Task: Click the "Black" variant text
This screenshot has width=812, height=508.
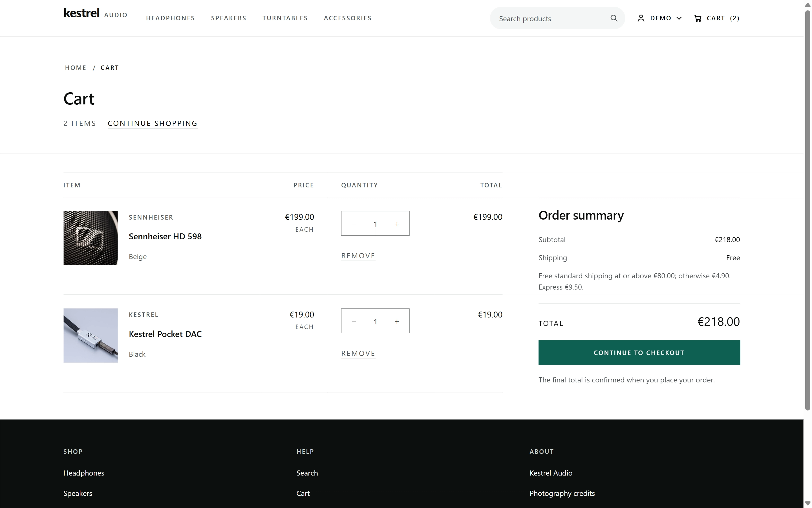Action: [137, 354]
